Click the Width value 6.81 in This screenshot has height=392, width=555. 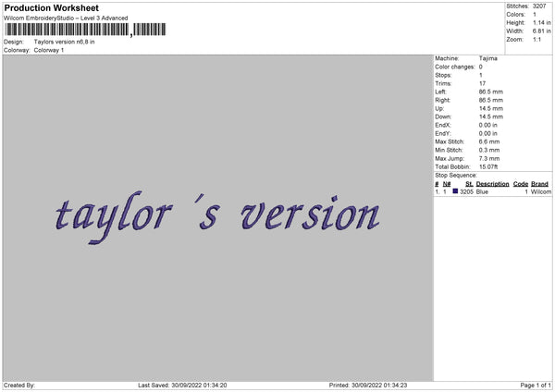pos(542,31)
